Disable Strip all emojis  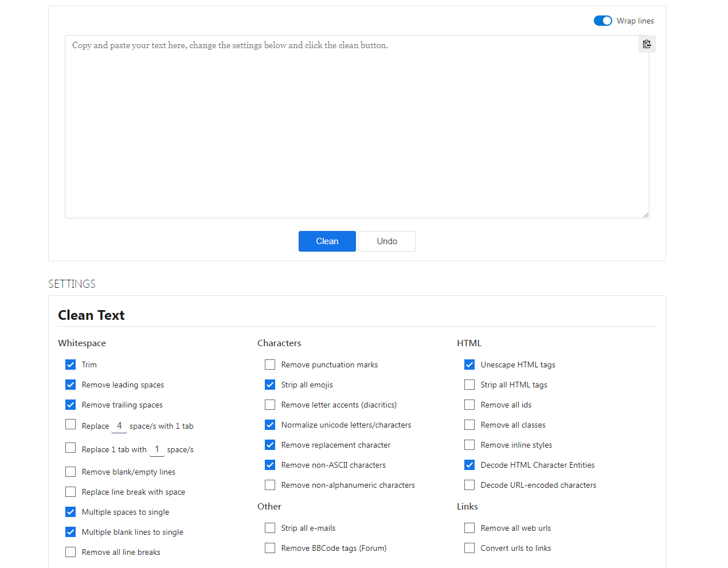click(269, 385)
